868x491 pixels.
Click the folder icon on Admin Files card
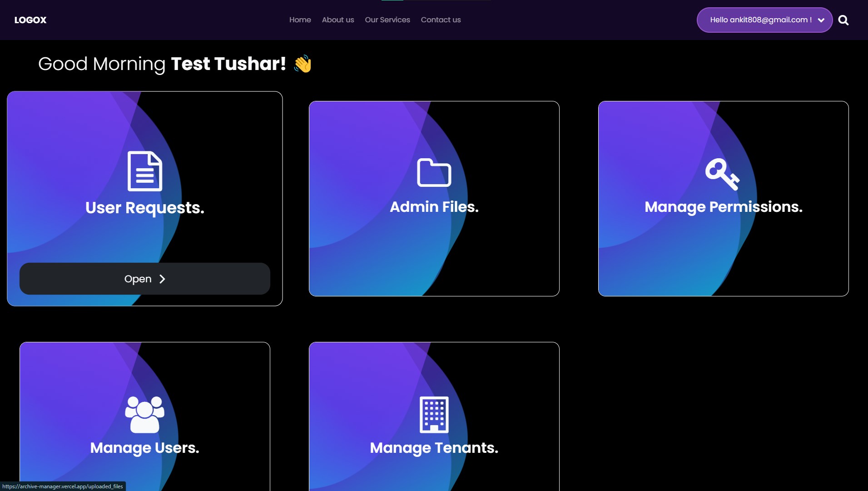click(x=434, y=172)
